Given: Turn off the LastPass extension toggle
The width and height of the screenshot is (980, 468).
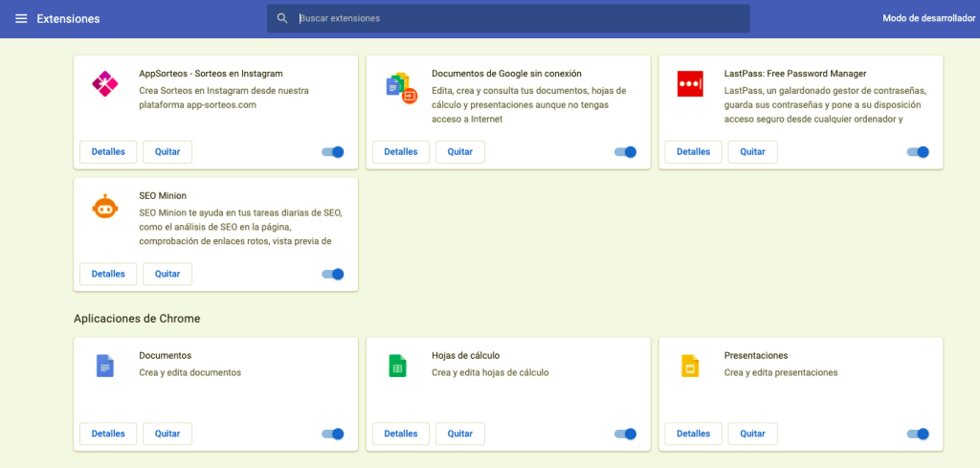Looking at the screenshot, I should click(x=918, y=152).
